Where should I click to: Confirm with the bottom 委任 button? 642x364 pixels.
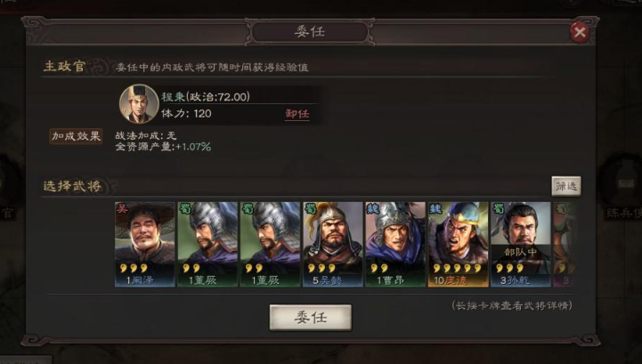[x=311, y=318]
